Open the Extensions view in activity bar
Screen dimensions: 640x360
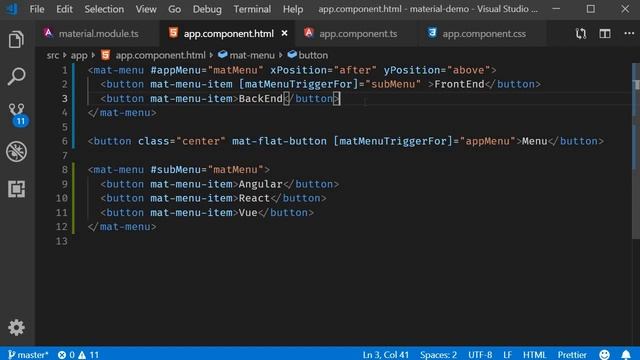click(16, 189)
